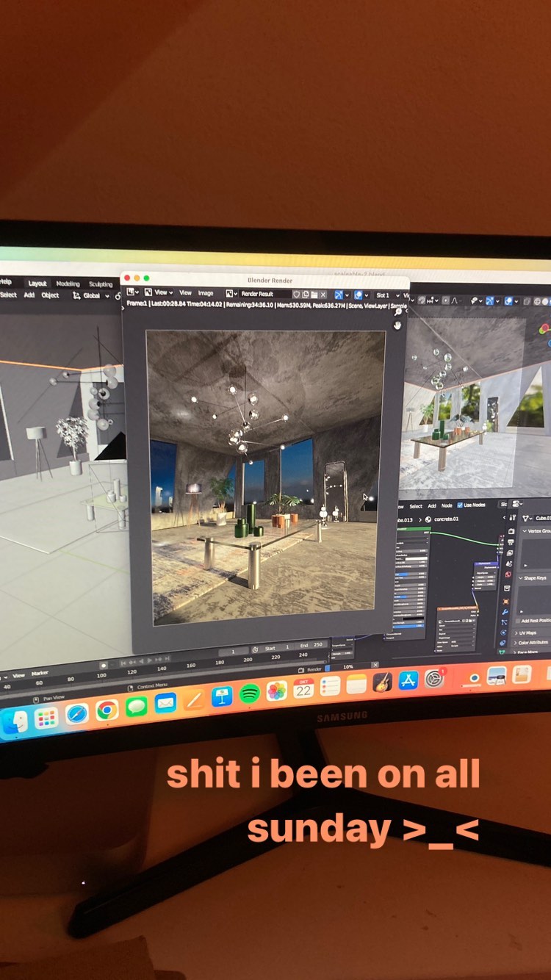Viewport: 551px width, 980px height.
Task: Open Add menu in shader editor
Action: [x=432, y=505]
